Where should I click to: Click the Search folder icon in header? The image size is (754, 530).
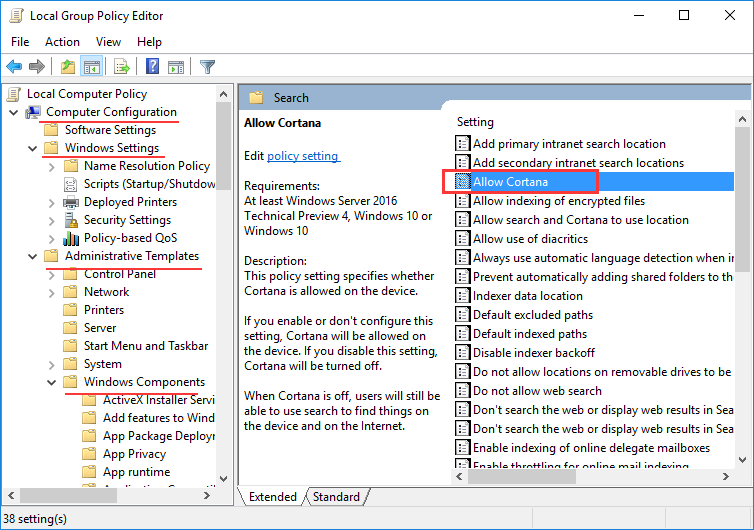click(256, 98)
